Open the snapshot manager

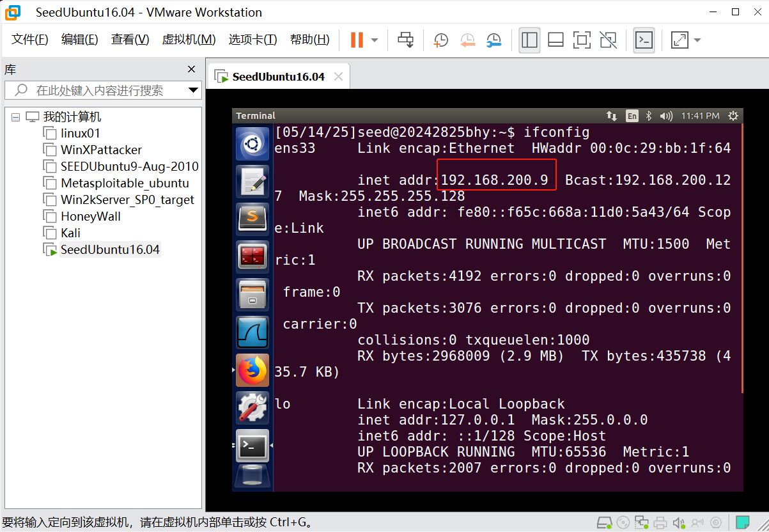[493, 40]
